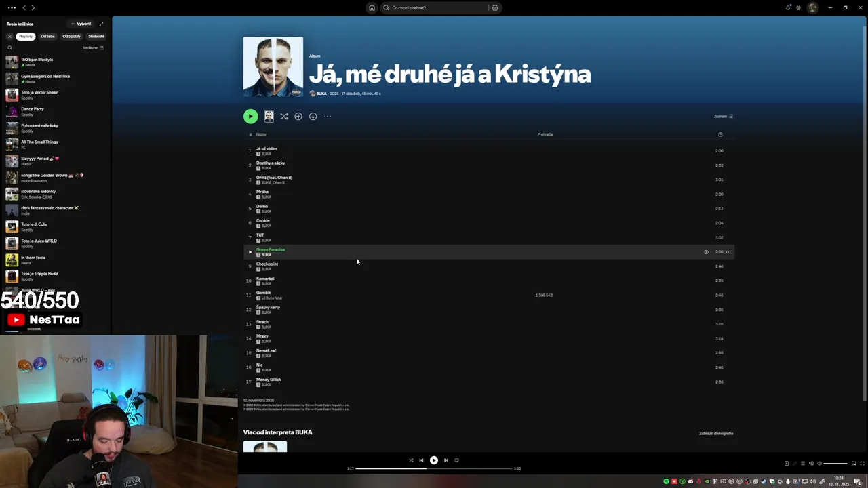The image size is (868, 488).
Task: Click the search field "Čo chceš prehrať?"
Action: (437, 8)
